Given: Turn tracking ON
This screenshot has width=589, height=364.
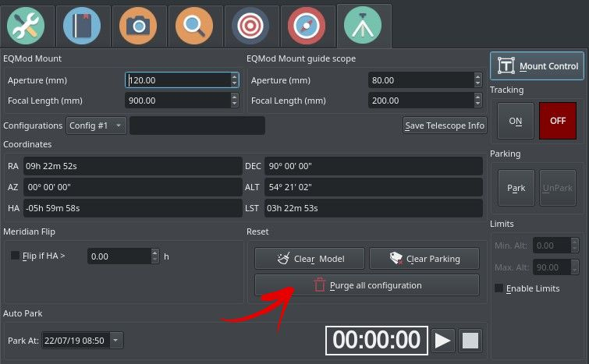Looking at the screenshot, I should point(516,121).
